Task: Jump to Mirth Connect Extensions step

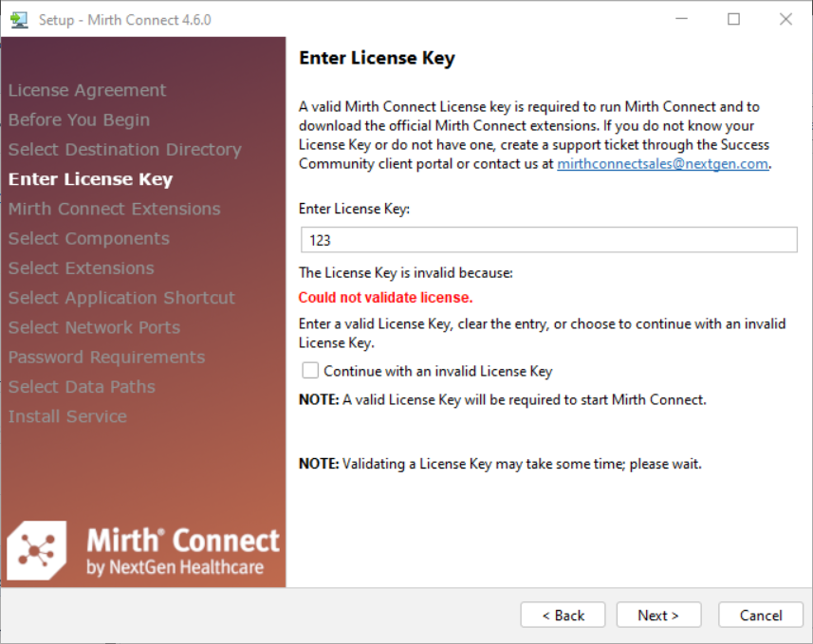Action: [x=114, y=209]
